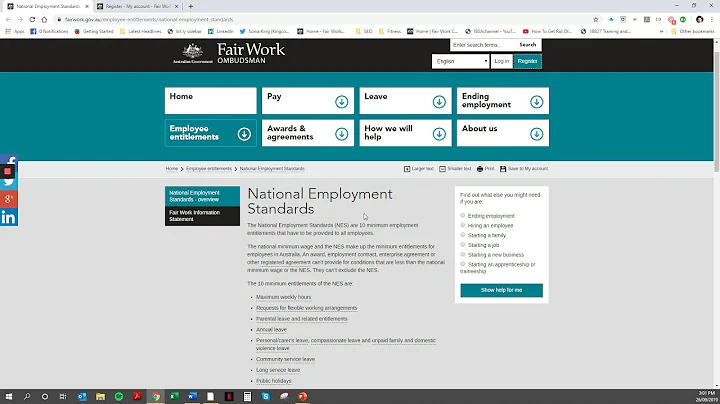720x404 pixels.
Task: Share page via Facebook icon
Action: [x=11, y=160]
